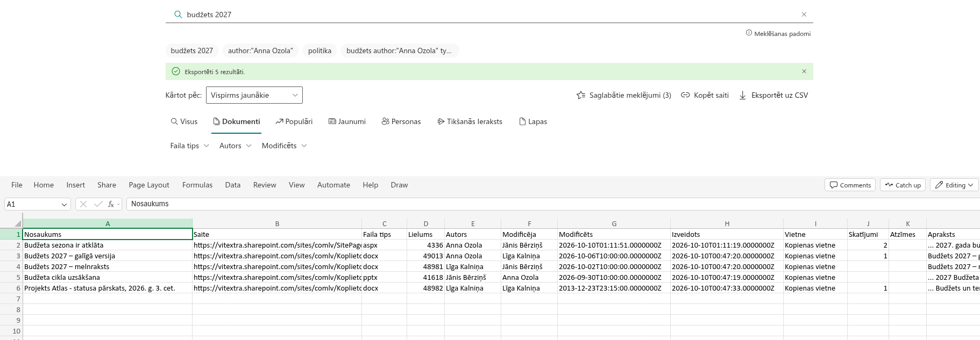
Task: Open Meklēšanas padomi search tips
Action: (778, 33)
